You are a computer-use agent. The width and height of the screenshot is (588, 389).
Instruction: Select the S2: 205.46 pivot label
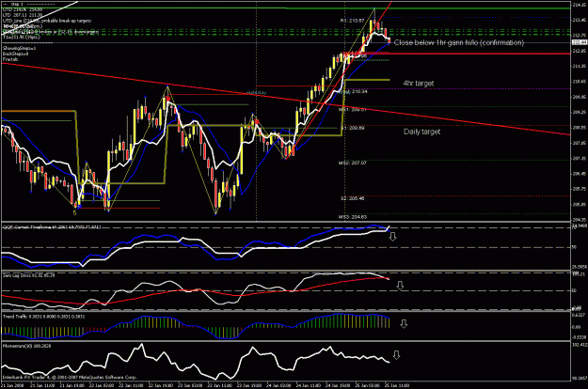pos(352,198)
